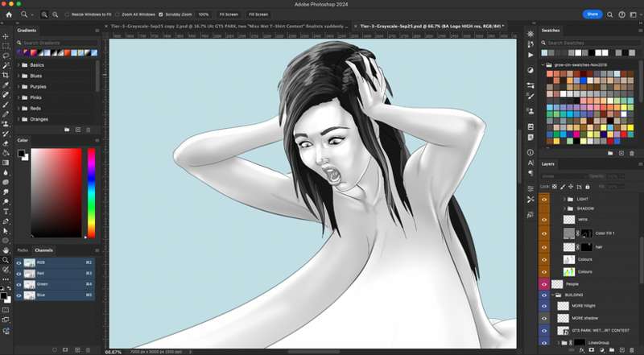
Task: Click foreground color chip in Color panel
Action: click(21, 153)
